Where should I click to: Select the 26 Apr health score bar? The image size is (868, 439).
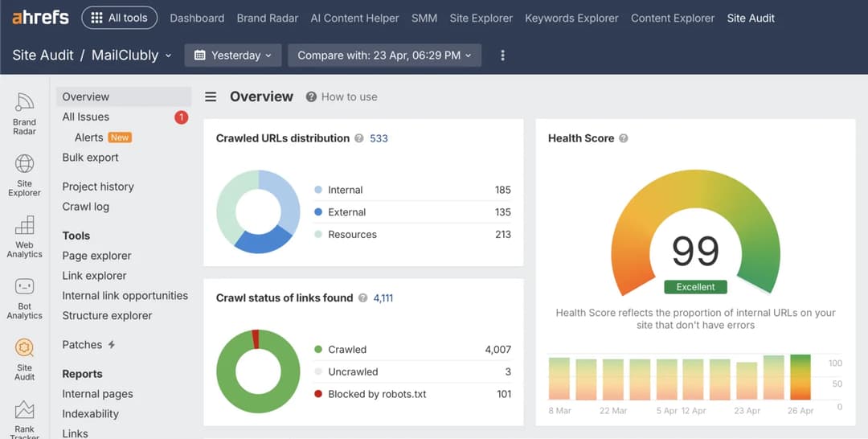click(800, 377)
